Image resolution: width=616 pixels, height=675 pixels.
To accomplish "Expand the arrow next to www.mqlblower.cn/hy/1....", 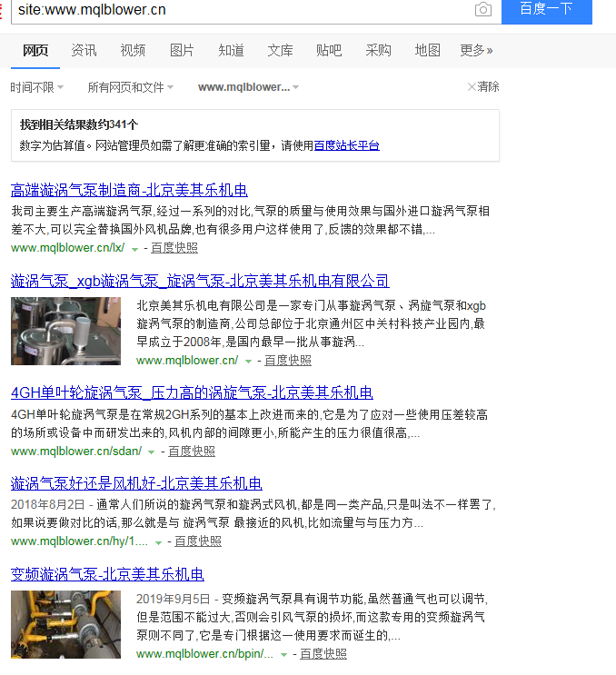I will [158, 543].
